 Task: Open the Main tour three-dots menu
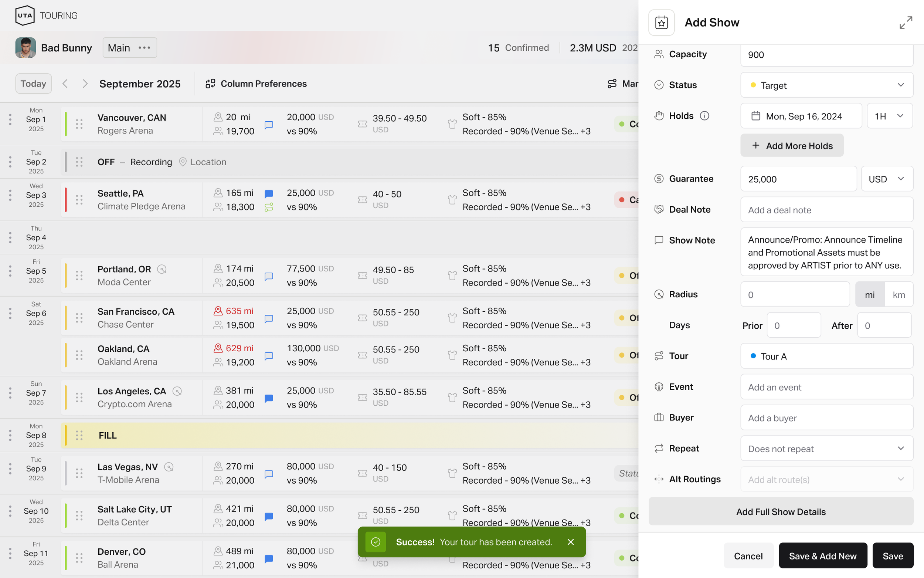145,48
